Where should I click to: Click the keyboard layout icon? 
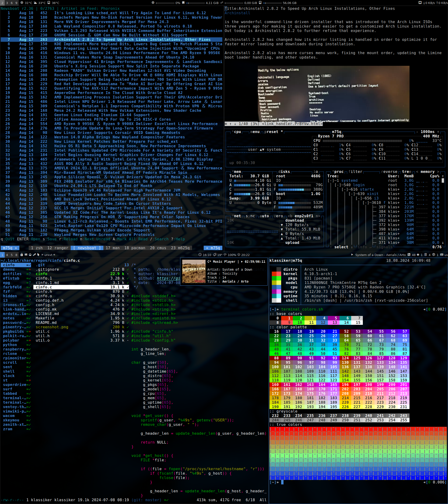click(x=442, y=255)
